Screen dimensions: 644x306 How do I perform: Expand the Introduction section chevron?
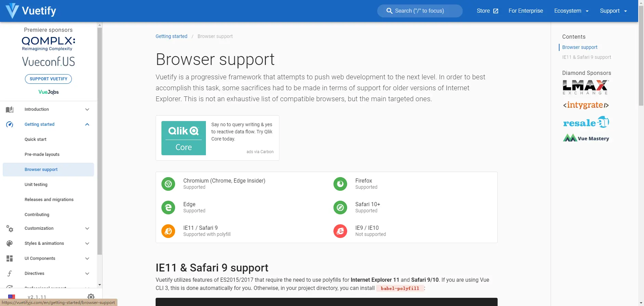(x=87, y=109)
